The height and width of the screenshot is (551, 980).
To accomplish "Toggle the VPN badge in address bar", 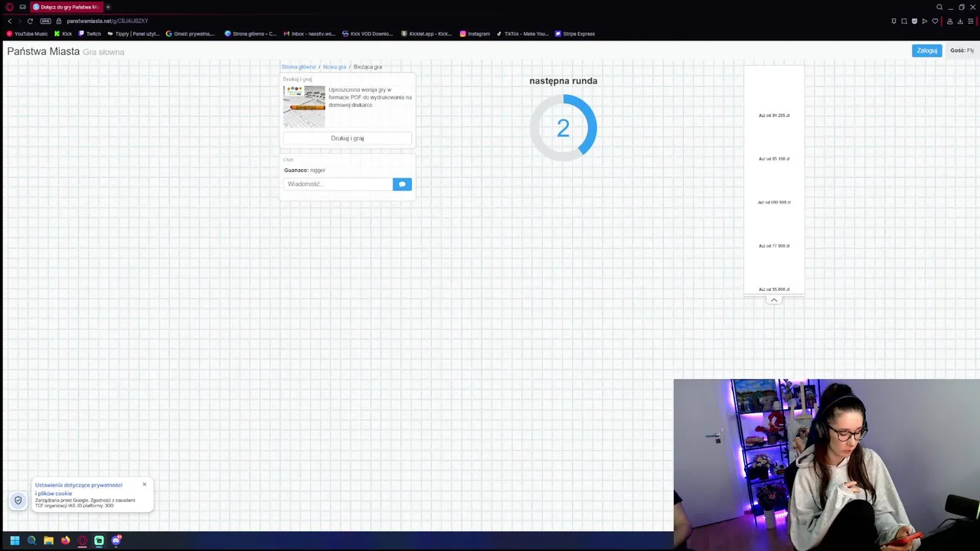I will click(46, 21).
